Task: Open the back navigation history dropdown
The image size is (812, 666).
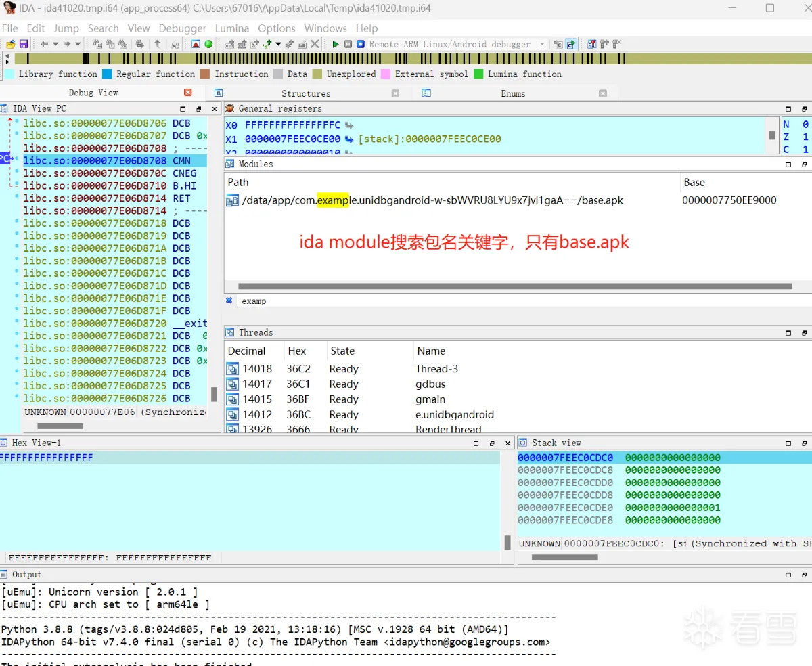Action: pos(56,45)
